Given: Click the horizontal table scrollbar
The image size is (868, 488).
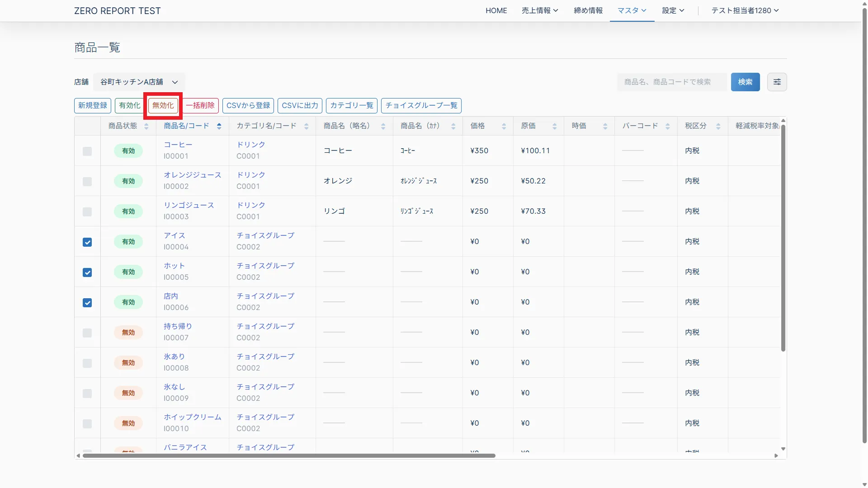Looking at the screenshot, I should click(289, 455).
